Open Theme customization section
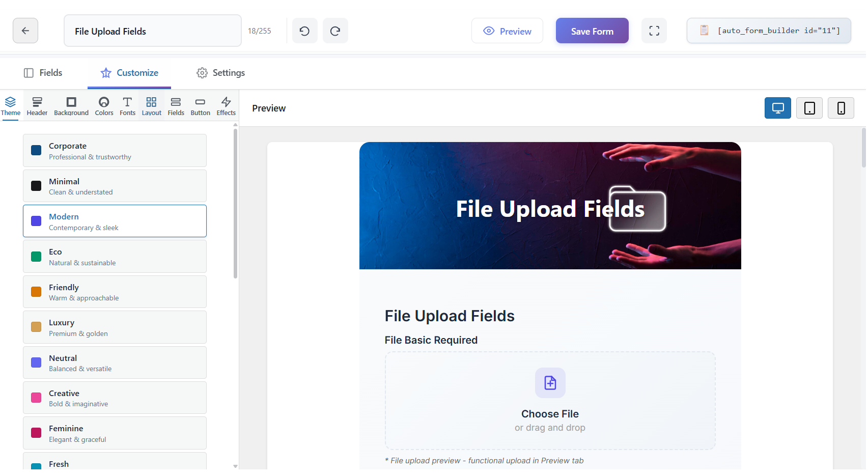868x476 pixels. tap(11, 106)
